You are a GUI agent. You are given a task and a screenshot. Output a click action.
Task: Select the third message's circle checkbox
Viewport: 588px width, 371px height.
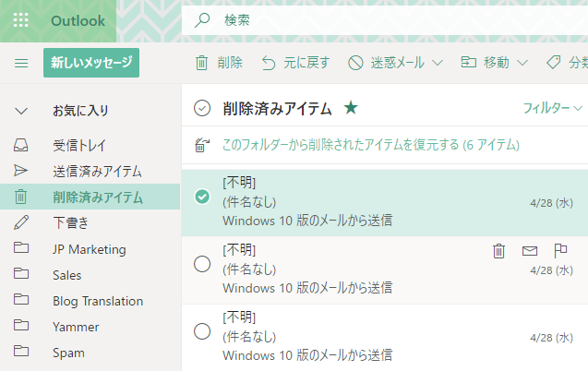(202, 331)
